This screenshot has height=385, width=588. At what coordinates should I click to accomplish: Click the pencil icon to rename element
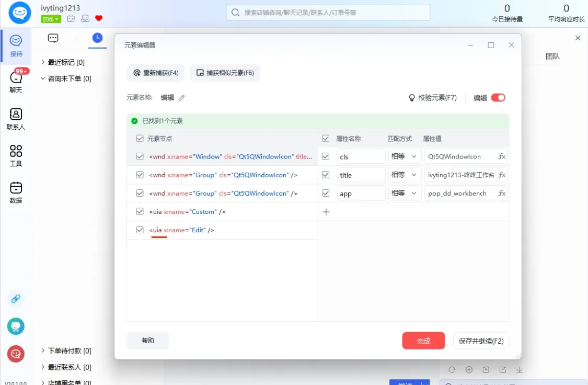[182, 98]
